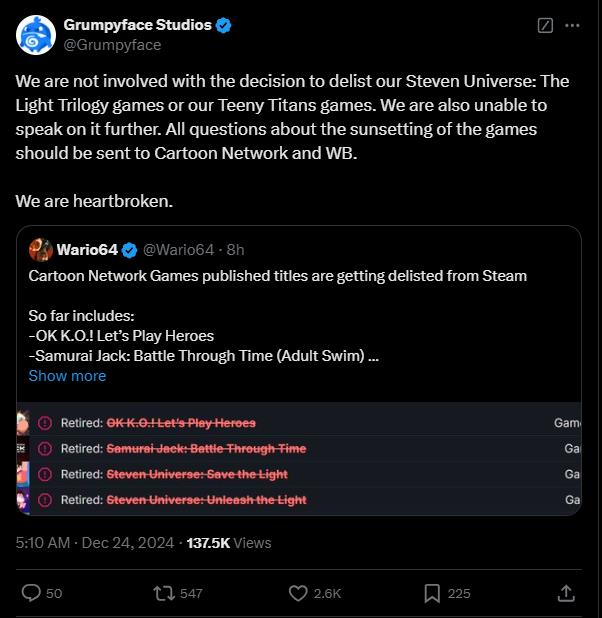602x618 pixels.
Task: Open Wario64's profile avatar in quoted tweet
Action: pyautogui.click(x=41, y=249)
